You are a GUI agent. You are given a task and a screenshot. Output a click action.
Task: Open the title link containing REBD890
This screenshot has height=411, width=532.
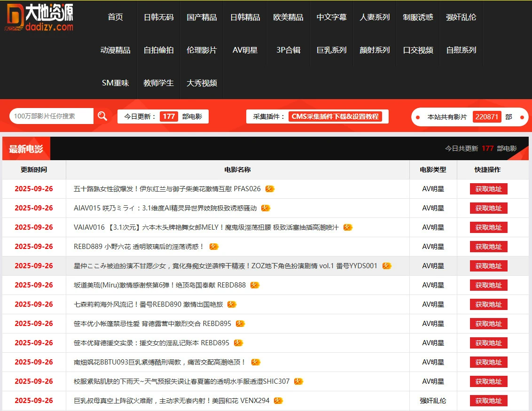[x=148, y=304]
